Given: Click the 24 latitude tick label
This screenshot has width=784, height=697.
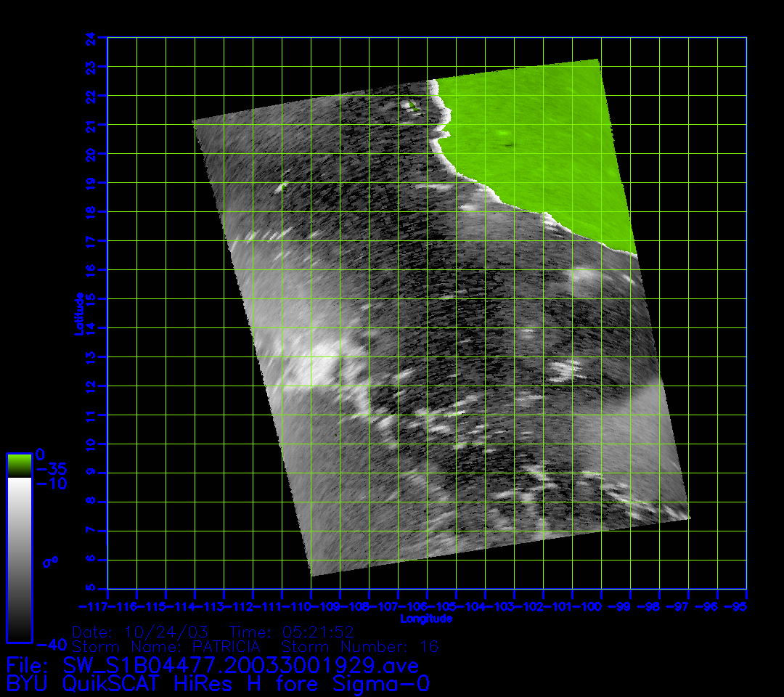Looking at the screenshot, I should pyautogui.click(x=90, y=38).
